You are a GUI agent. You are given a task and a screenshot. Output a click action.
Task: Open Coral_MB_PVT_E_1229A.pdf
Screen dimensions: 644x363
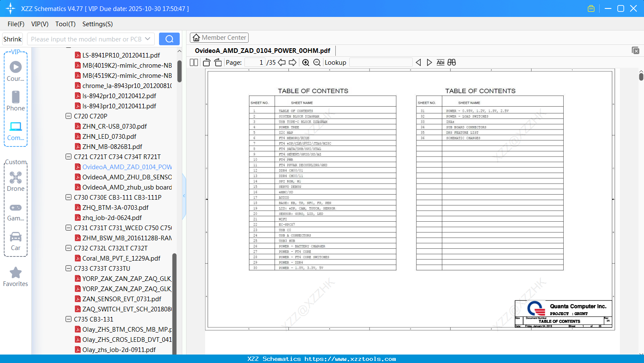coord(121,258)
